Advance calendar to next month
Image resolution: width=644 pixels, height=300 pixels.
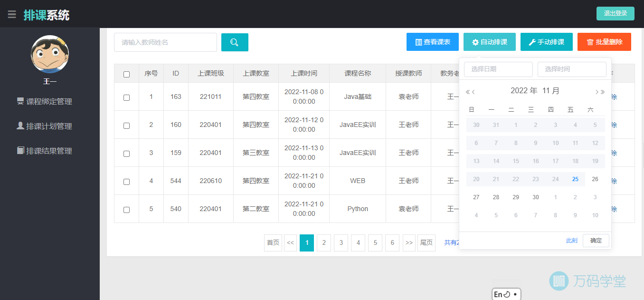pos(597,92)
